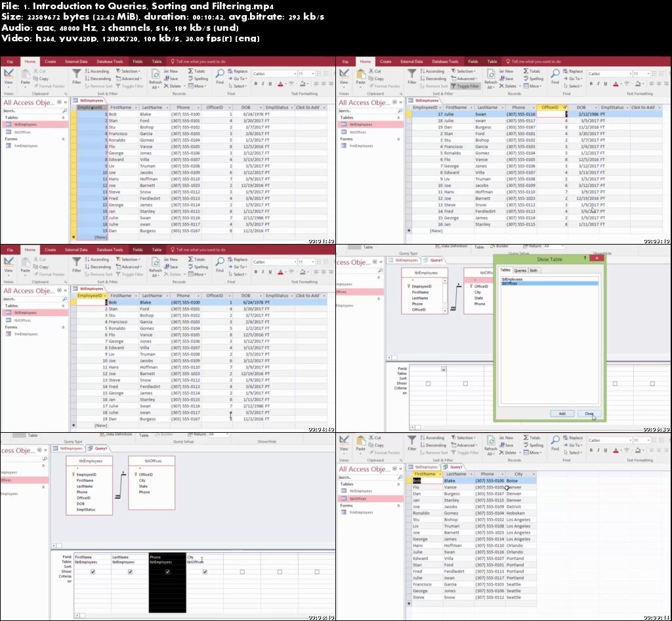Open Database Tools tab in Bob-highlighted frame
The width and height of the screenshot is (672, 621).
click(110, 250)
